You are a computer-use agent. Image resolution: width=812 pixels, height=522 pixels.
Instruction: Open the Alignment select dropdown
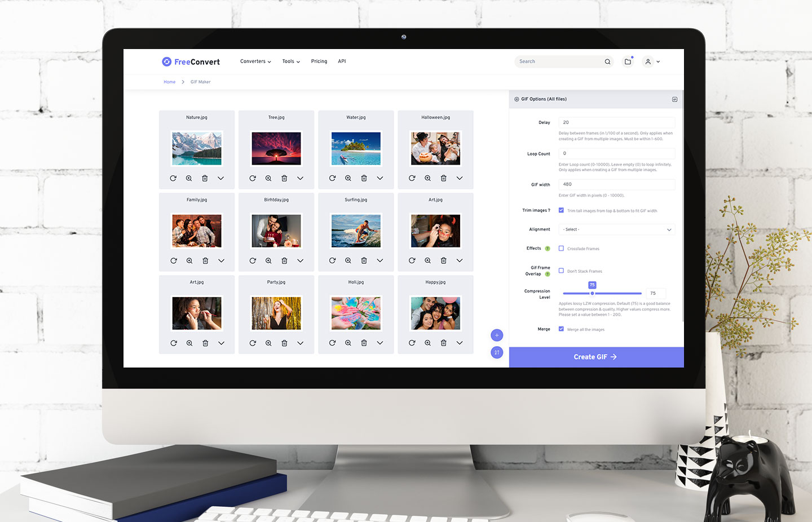click(x=616, y=229)
